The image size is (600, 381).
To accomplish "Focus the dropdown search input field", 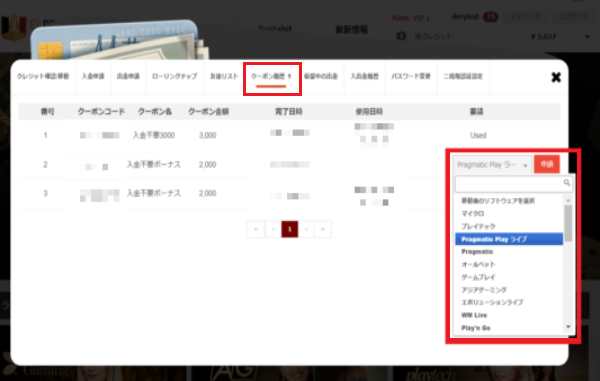I will (510, 184).
